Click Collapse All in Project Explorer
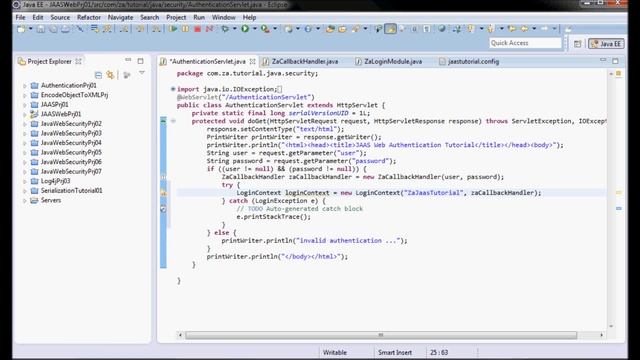Screen dimensions: 640x360 (x=98, y=75)
